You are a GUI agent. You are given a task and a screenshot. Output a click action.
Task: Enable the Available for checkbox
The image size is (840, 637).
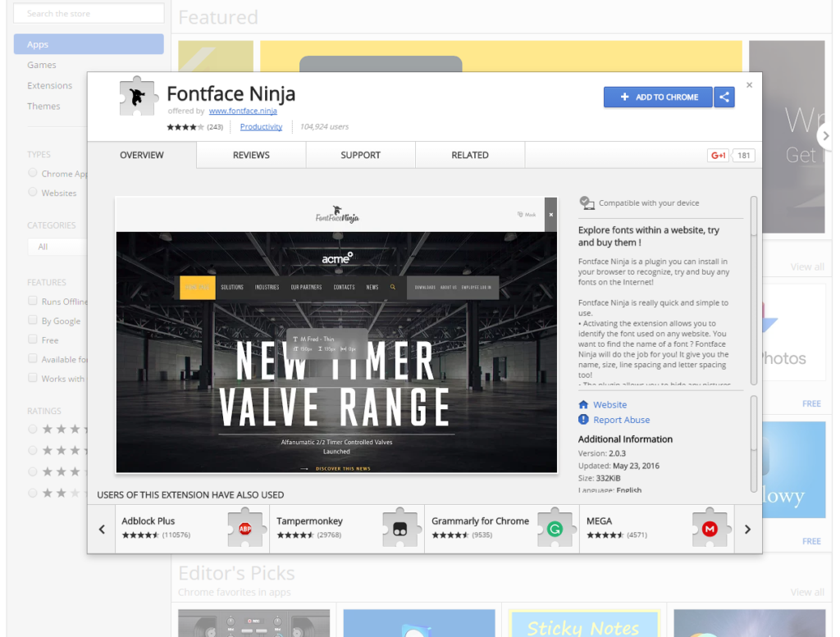pyautogui.click(x=33, y=358)
